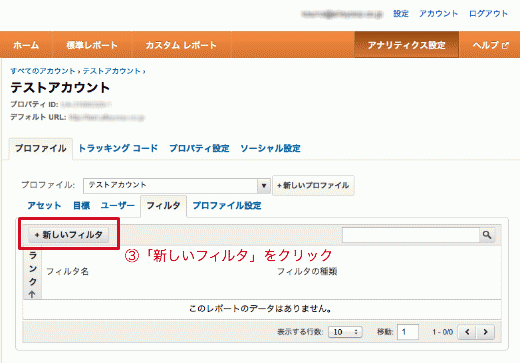Screen dimensions: 520x363
Task: Click the フィルタの種類 column header
Action: 307,272
